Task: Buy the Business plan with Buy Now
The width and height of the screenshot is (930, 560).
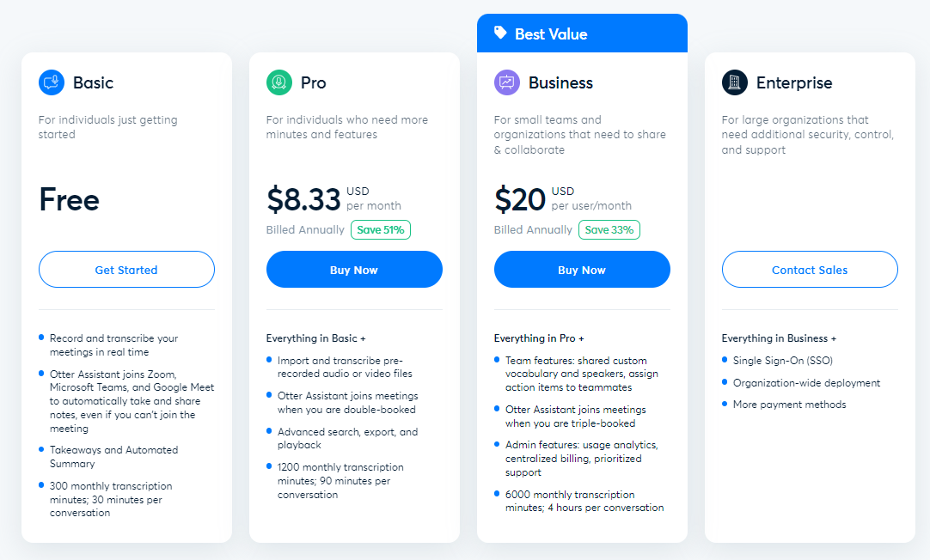Action: click(582, 270)
